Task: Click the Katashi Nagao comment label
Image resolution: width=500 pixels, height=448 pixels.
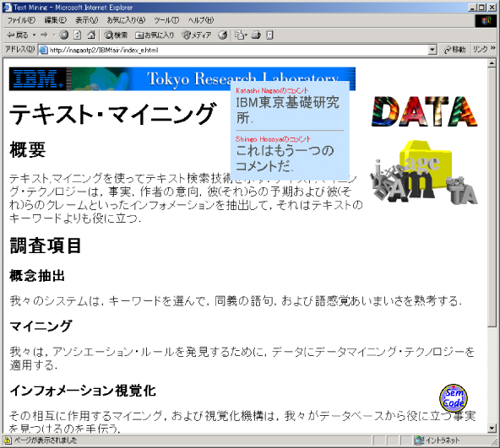Action: pyautogui.click(x=272, y=90)
